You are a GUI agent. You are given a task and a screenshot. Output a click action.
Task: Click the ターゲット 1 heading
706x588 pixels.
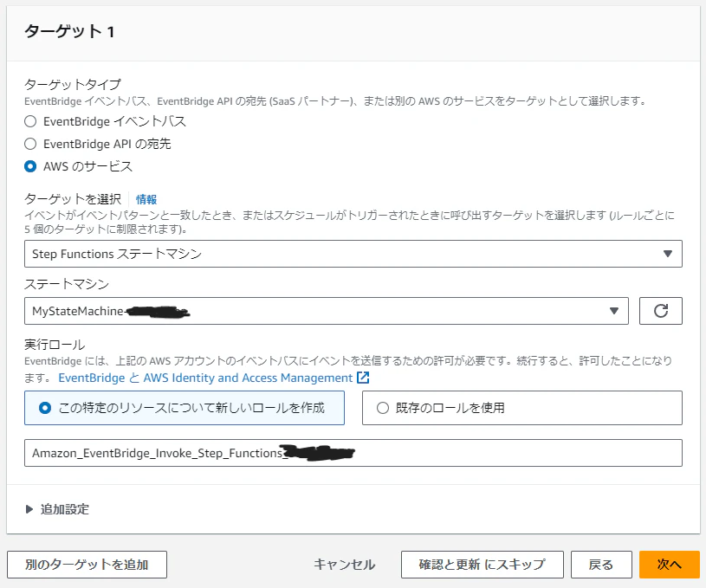[x=69, y=31]
